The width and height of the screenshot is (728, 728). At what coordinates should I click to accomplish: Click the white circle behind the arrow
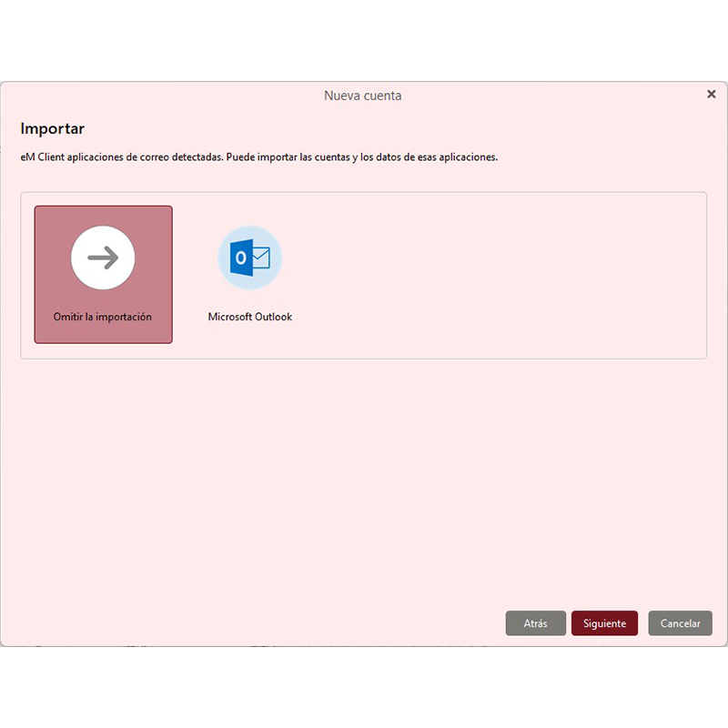(82, 246)
